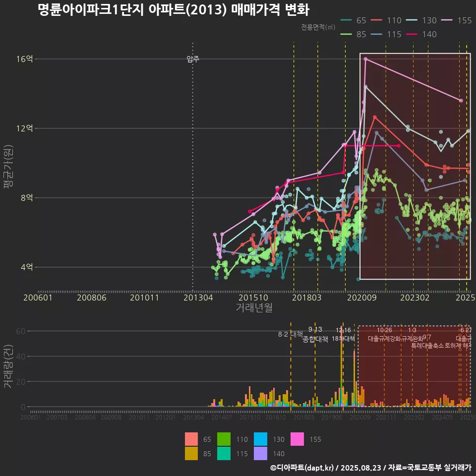Click the 4억 price axis label
Viewport: 476px width, 476px height.
[27, 267]
